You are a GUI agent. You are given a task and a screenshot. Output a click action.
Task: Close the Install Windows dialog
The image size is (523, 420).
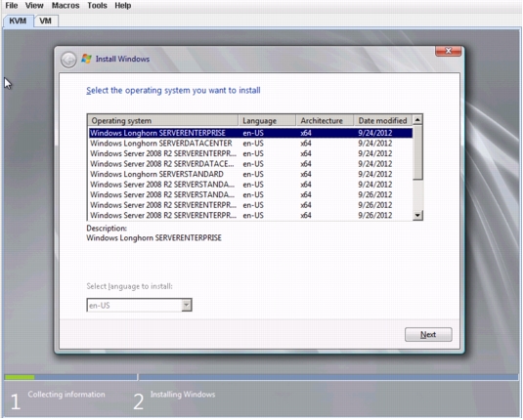pyautogui.click(x=449, y=51)
